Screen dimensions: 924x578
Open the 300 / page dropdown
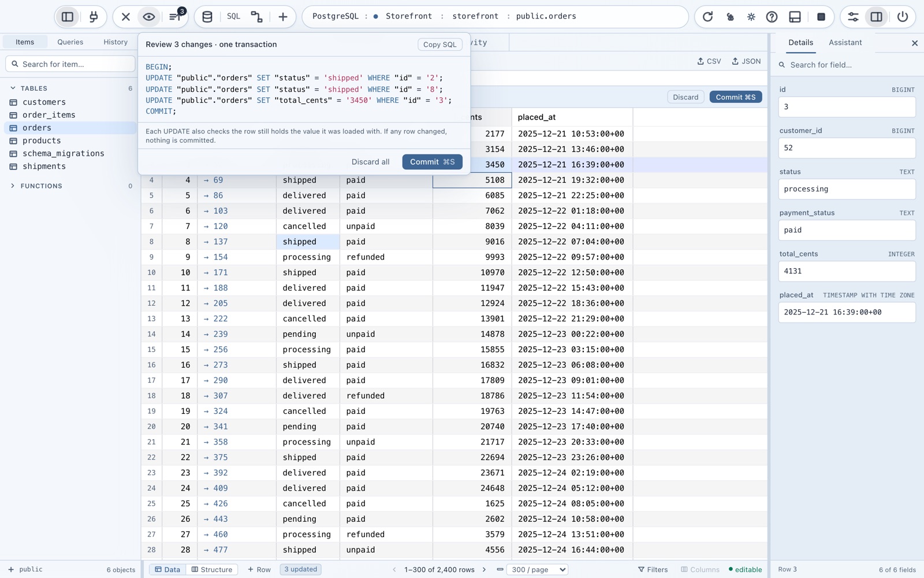(538, 569)
